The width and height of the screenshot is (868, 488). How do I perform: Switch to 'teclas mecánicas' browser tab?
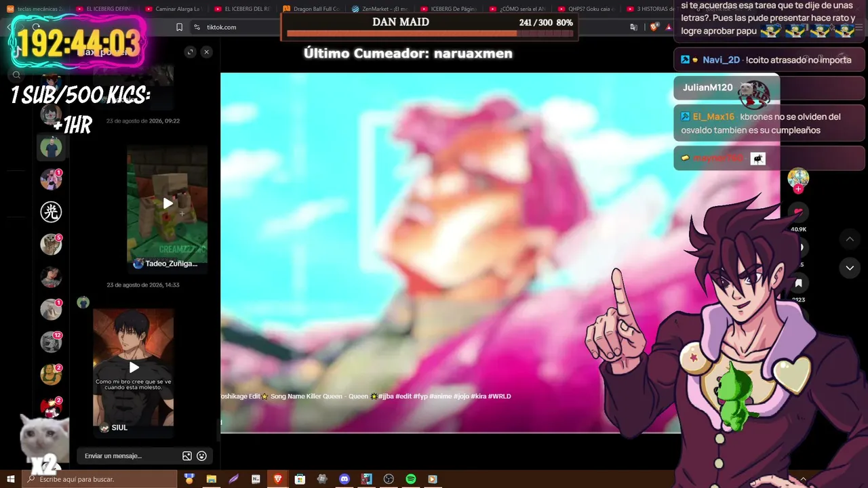pyautogui.click(x=35, y=9)
